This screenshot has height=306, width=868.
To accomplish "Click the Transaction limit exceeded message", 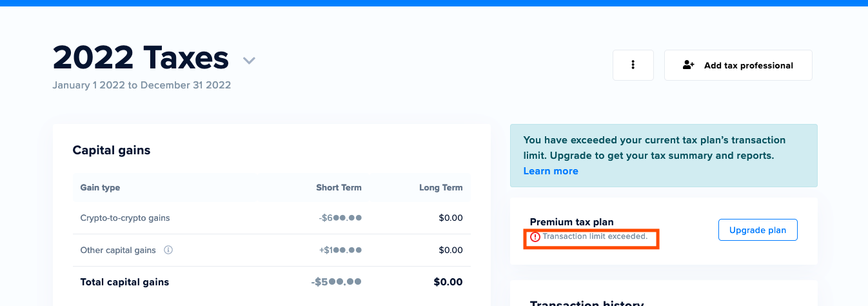I will click(x=595, y=236).
